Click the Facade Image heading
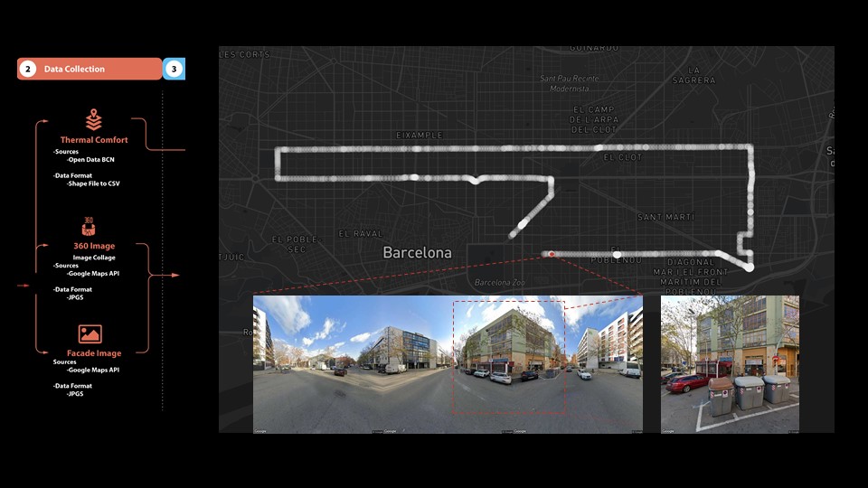Viewport: 868px width, 488px height. point(94,353)
